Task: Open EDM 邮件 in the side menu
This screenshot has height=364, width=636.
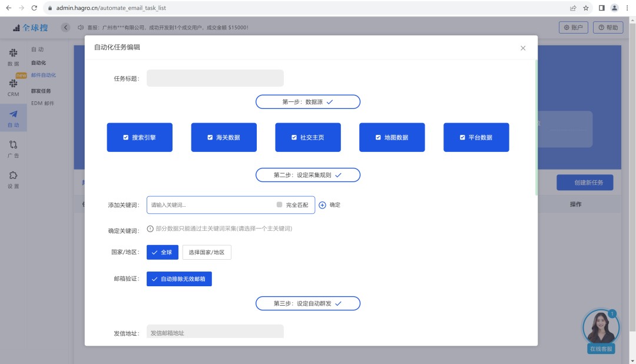Action: click(42, 103)
